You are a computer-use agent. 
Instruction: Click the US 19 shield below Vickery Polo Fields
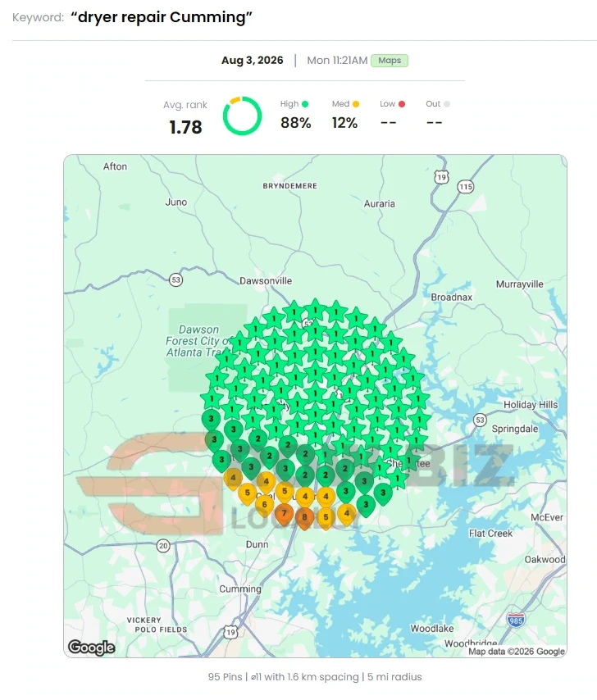click(x=230, y=632)
